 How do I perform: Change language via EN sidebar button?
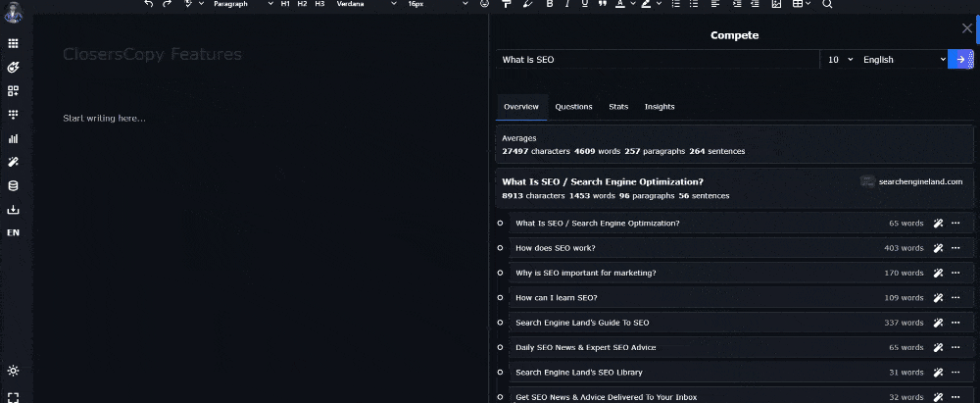pyautogui.click(x=13, y=232)
